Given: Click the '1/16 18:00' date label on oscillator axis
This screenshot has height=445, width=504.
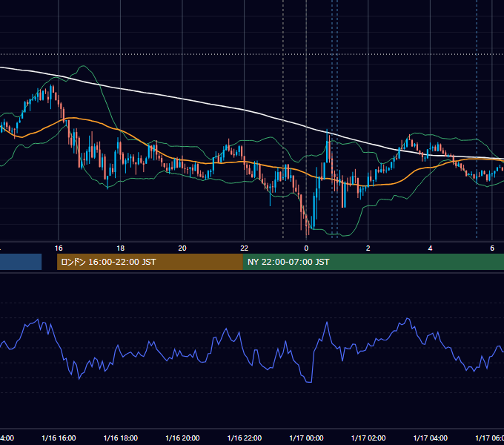Looking at the screenshot, I should (x=121, y=438).
